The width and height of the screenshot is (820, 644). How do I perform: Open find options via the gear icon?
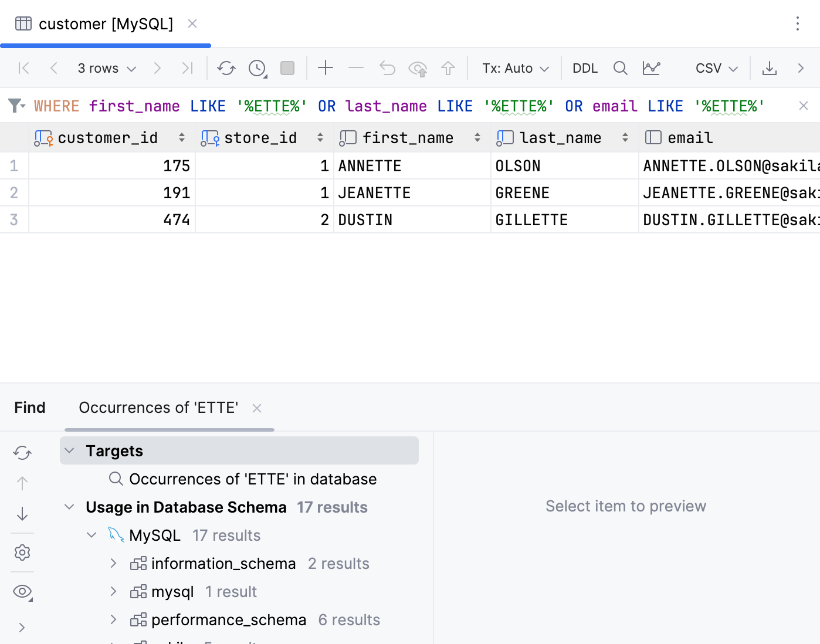pyautogui.click(x=22, y=552)
